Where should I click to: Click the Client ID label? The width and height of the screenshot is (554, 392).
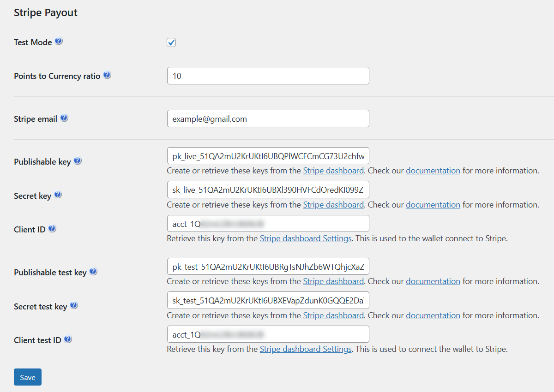30,230
